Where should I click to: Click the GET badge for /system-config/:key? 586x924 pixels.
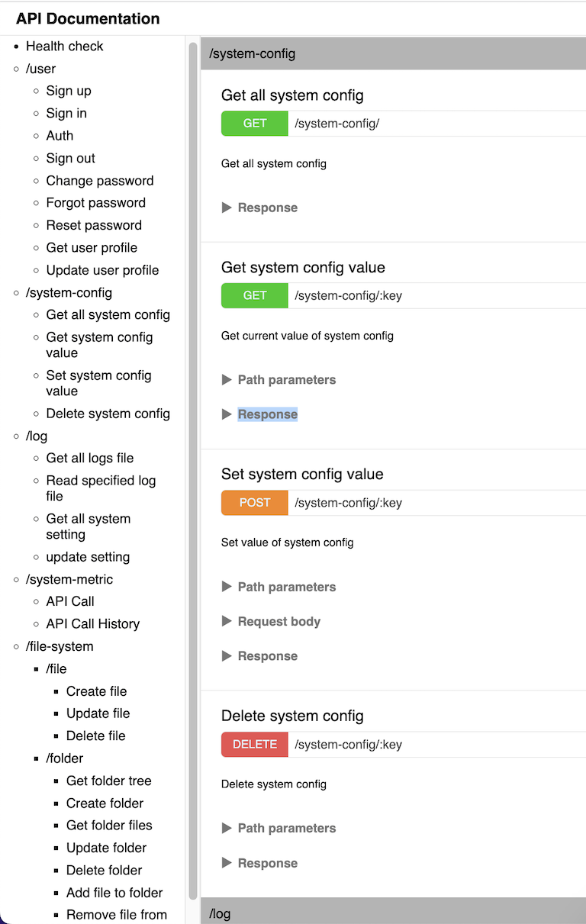(x=255, y=296)
